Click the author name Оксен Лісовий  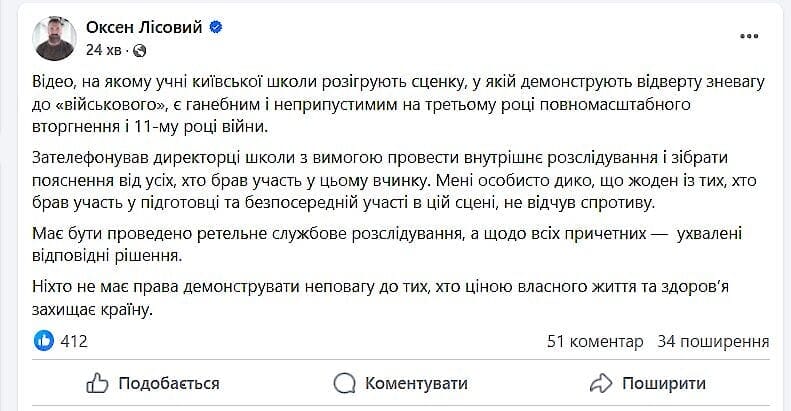click(x=144, y=27)
